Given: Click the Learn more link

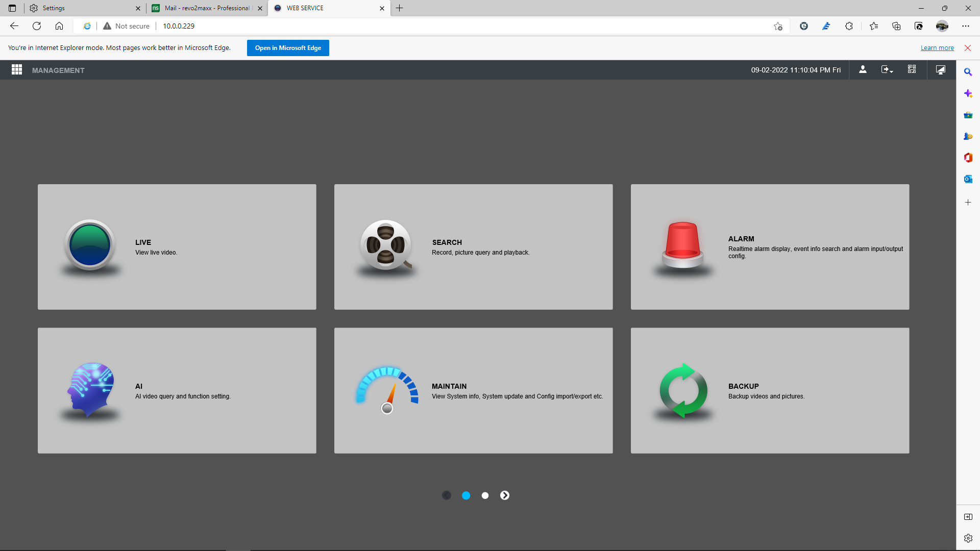Looking at the screenshot, I should pos(937,48).
